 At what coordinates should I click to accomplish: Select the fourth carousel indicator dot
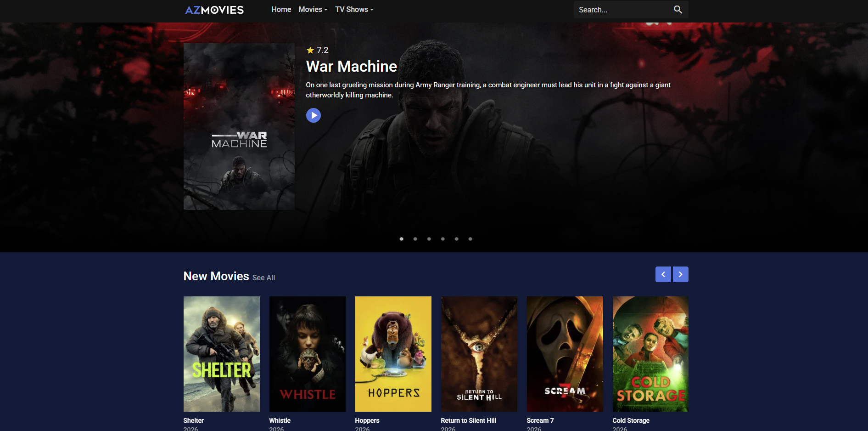coord(442,239)
